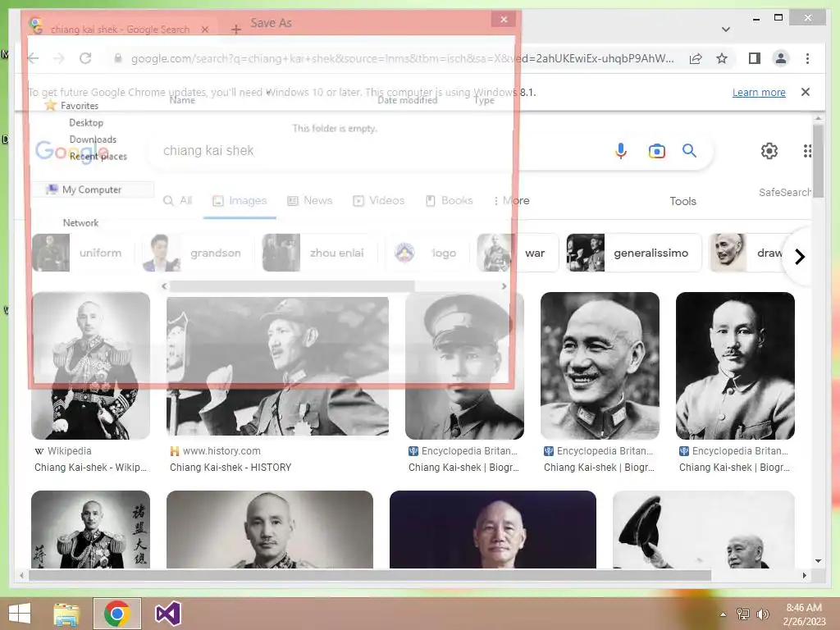
Task: Switch to the Videos tab
Action: (378, 201)
